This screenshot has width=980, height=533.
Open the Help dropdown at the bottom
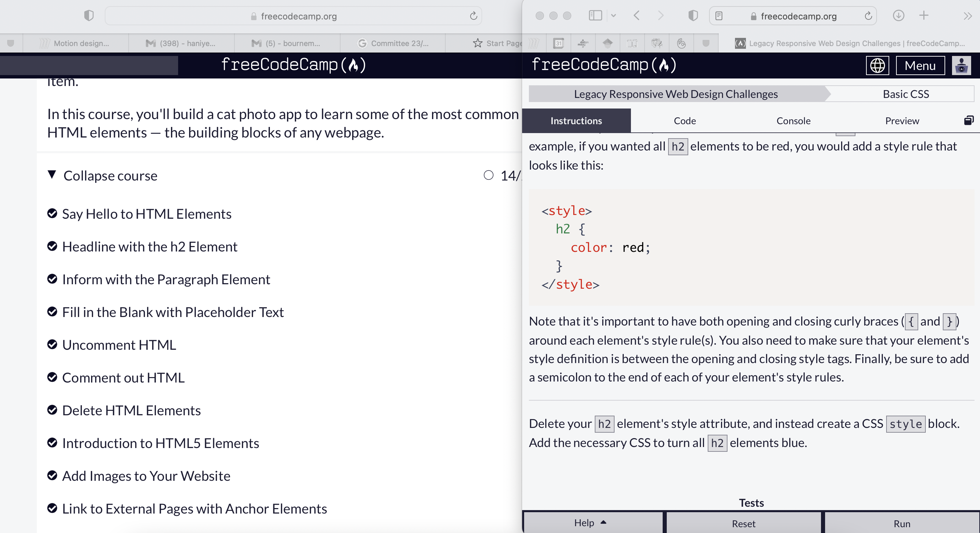click(593, 523)
